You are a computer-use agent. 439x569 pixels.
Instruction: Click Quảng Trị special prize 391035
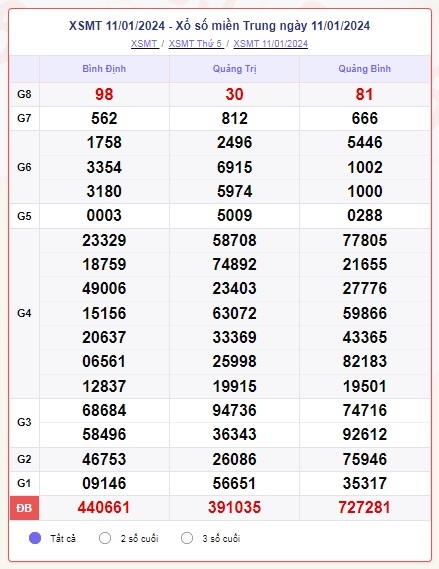tap(234, 507)
